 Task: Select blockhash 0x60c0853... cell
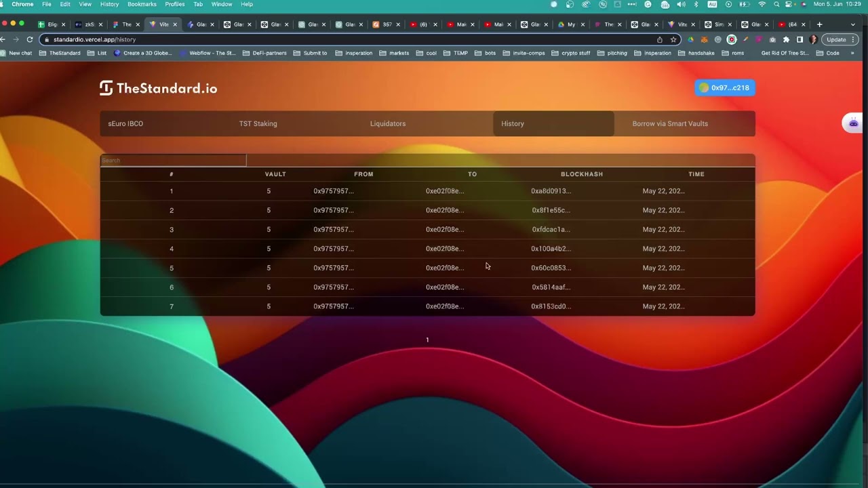click(x=551, y=268)
